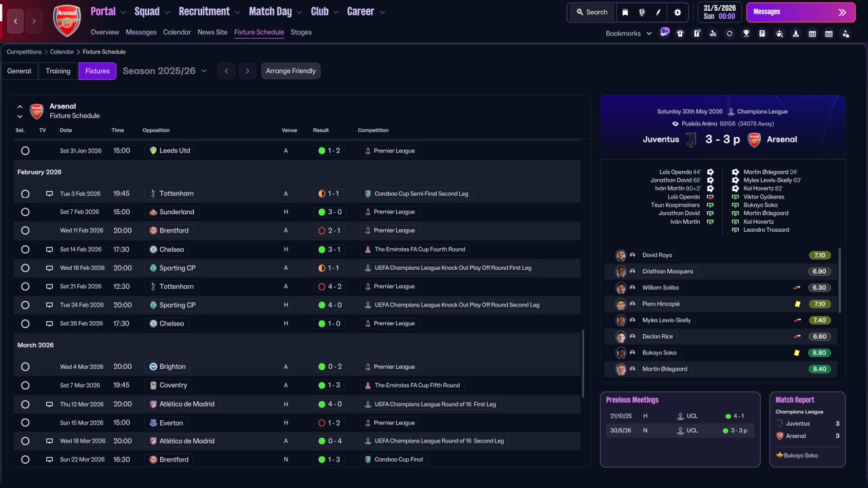Switch to the Training tab
868x488 pixels.
pos(58,71)
